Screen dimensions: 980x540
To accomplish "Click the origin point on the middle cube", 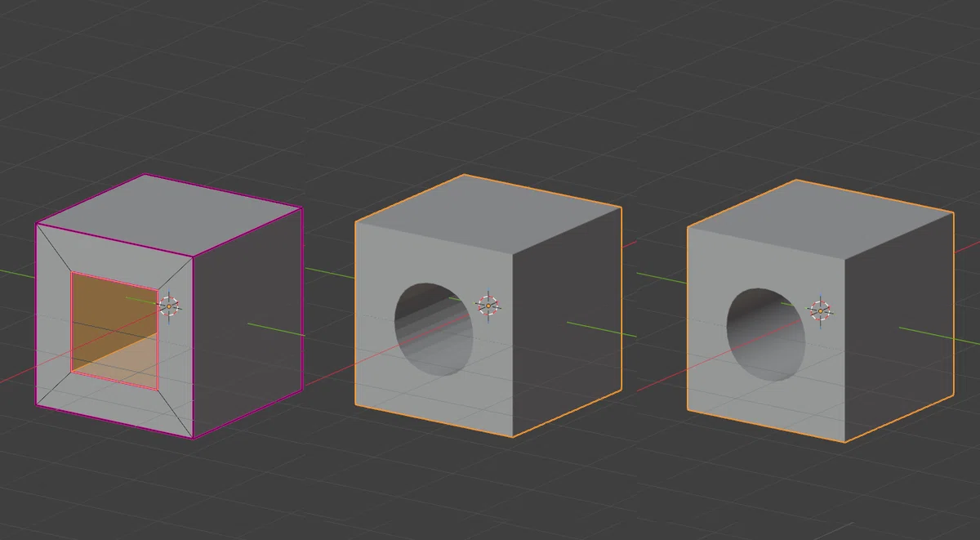I will tap(488, 306).
